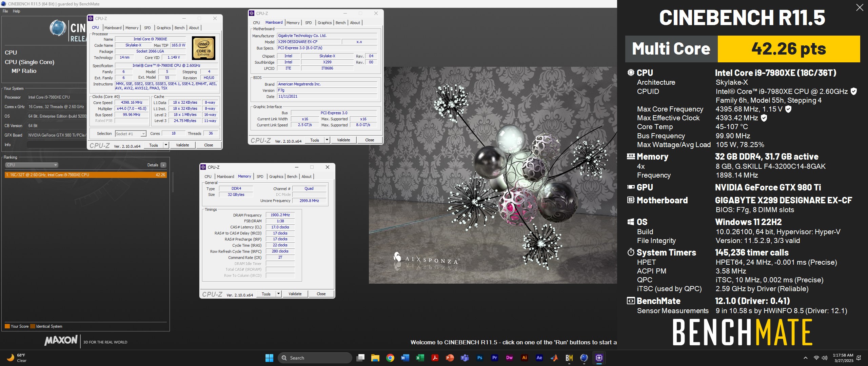Screen dimensions: 868x366
Task: Click Close button in Mainboard CPU-Z window
Action: pyautogui.click(x=370, y=140)
